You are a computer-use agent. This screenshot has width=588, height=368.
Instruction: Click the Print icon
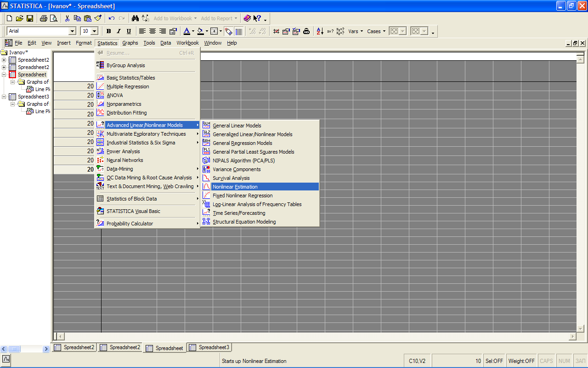click(x=43, y=18)
